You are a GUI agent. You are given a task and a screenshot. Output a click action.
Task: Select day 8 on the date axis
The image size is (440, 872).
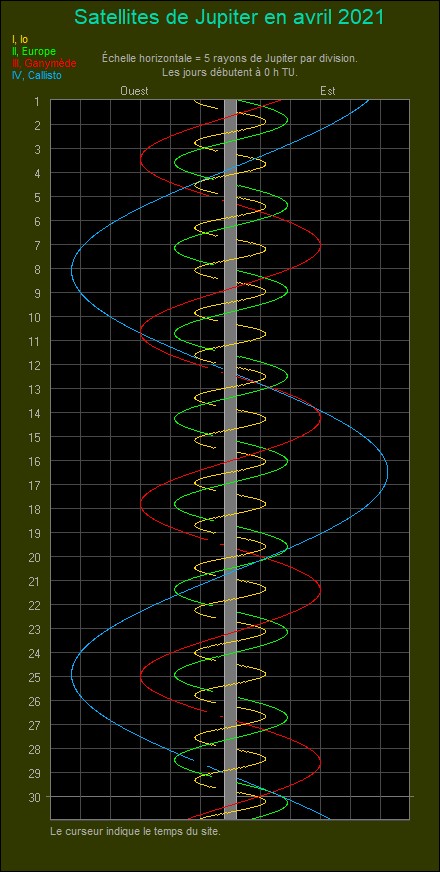click(37, 269)
